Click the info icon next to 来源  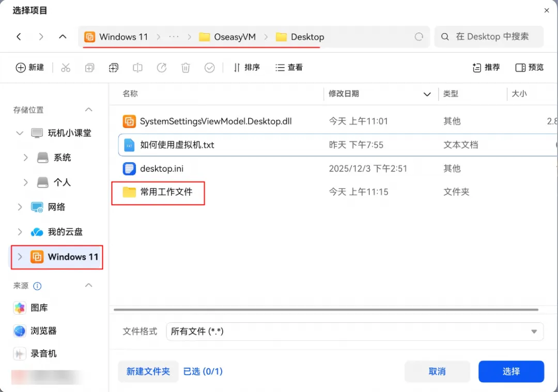tap(37, 286)
